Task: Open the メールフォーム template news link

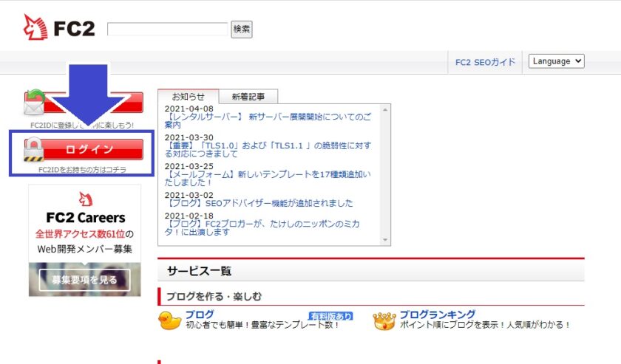Action: [x=268, y=179]
